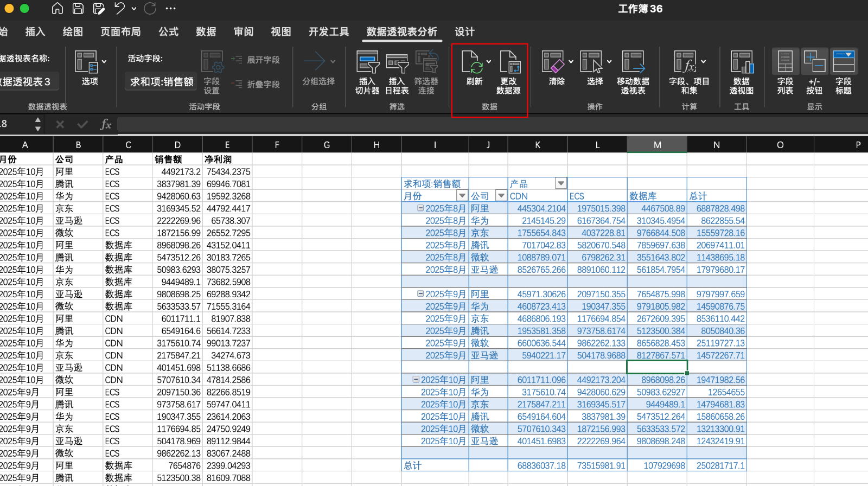Viewport: 868px width, 486px height.
Task: Undo the last action
Action: (119, 8)
